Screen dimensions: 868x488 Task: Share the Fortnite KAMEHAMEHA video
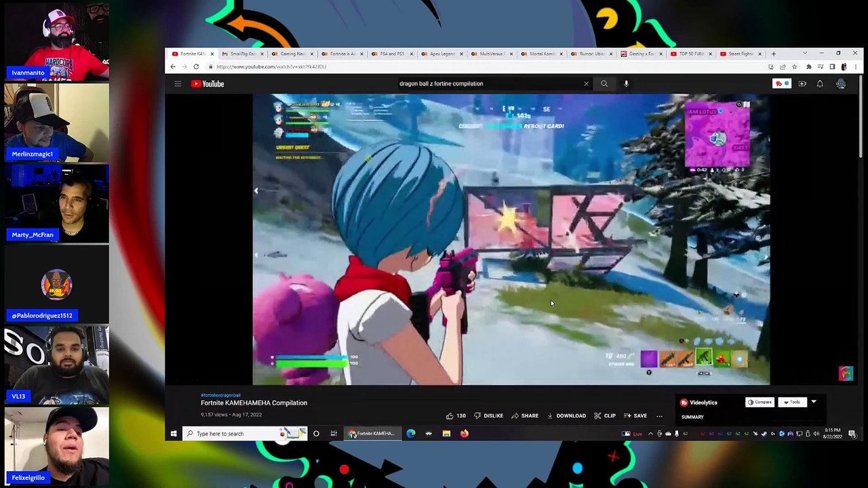point(525,415)
